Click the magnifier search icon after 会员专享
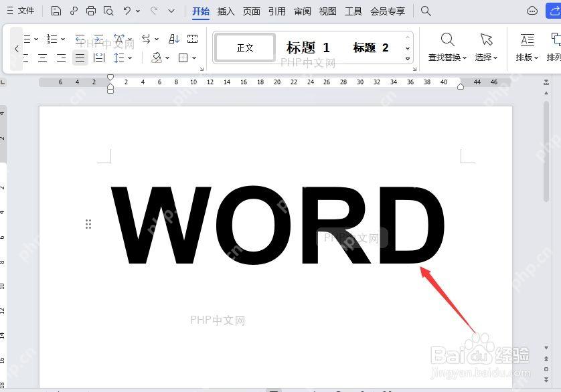 426,11
